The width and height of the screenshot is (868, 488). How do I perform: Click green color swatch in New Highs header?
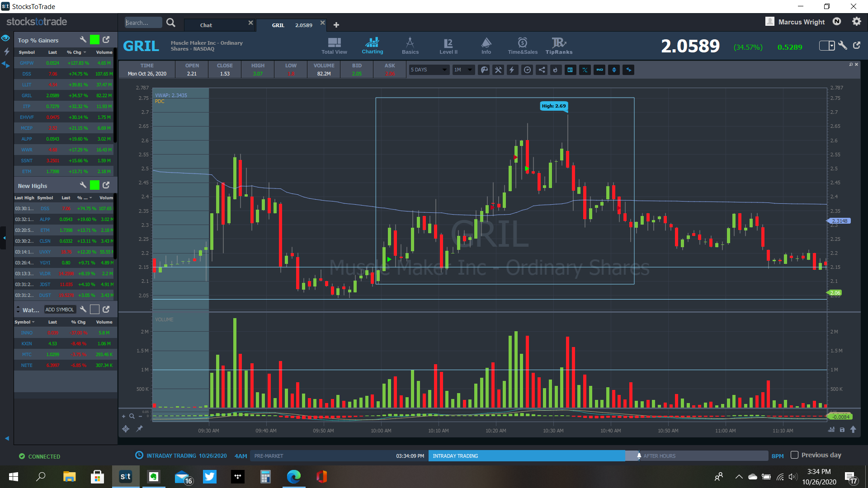click(94, 185)
